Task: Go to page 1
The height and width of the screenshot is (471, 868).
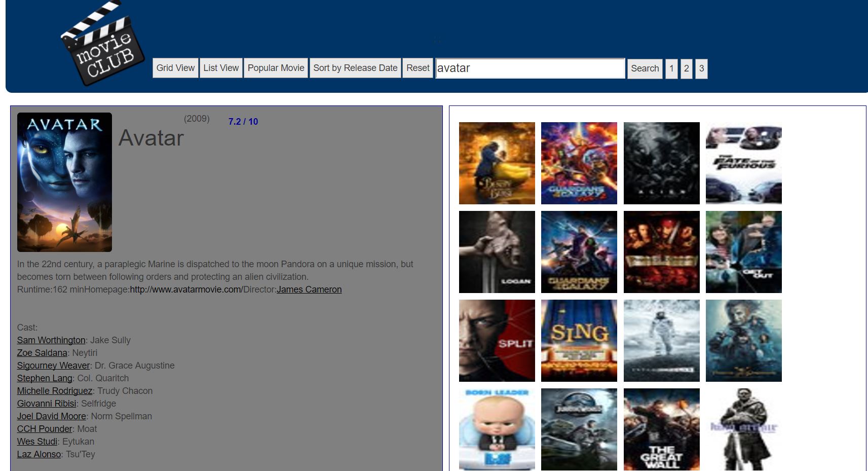Action: point(671,68)
